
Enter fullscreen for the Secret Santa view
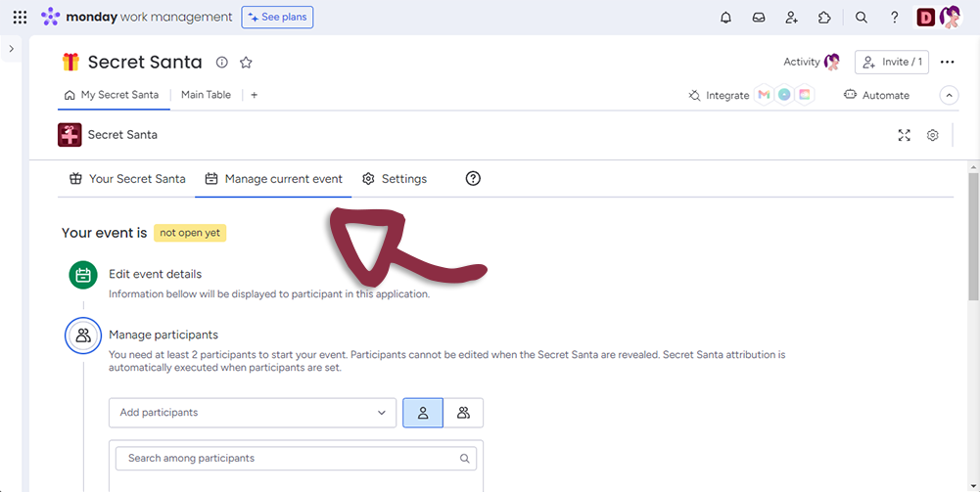coord(905,135)
